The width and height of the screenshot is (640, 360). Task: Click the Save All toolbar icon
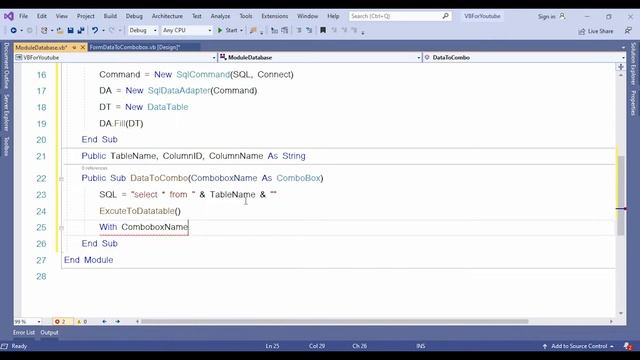80,31
